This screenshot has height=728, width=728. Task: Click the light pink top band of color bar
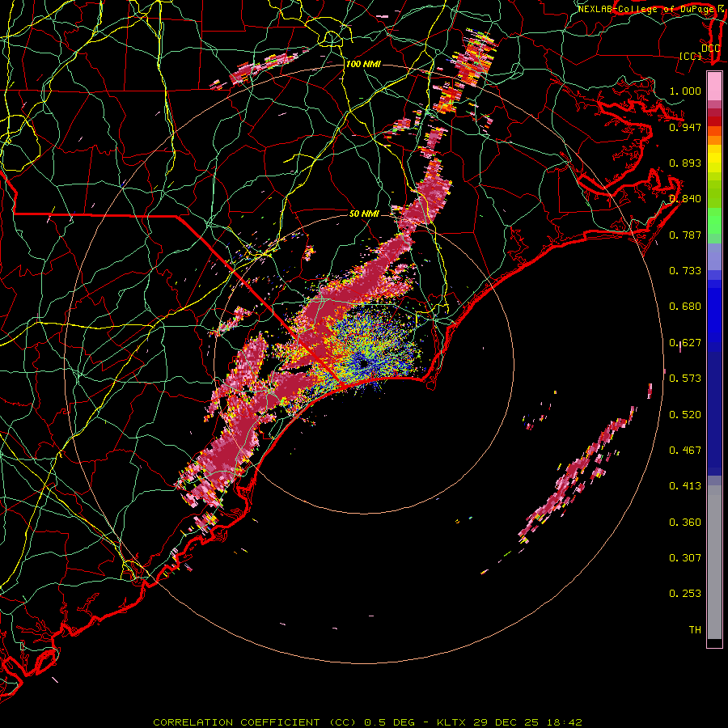click(x=714, y=87)
